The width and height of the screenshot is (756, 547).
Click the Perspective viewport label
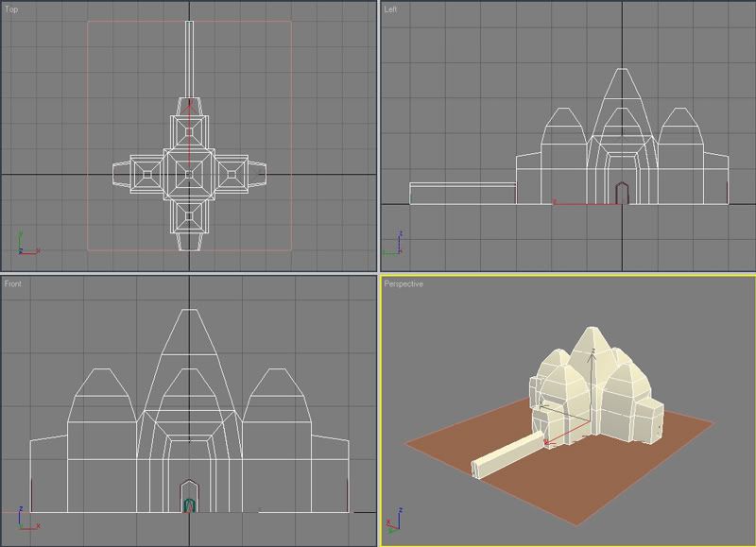[404, 283]
